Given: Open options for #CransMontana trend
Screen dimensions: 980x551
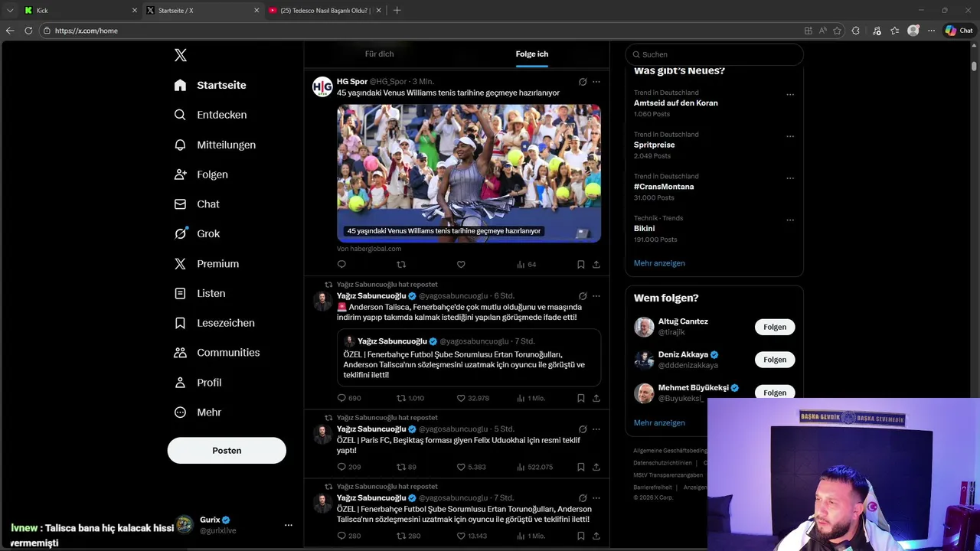Looking at the screenshot, I should [x=790, y=178].
